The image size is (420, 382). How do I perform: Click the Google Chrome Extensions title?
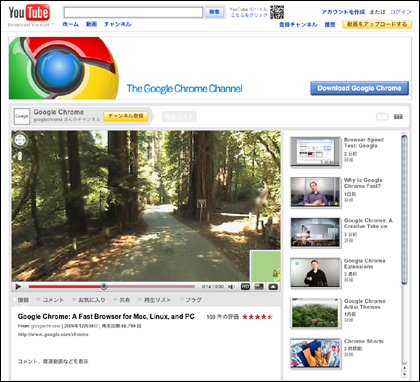coord(365,264)
